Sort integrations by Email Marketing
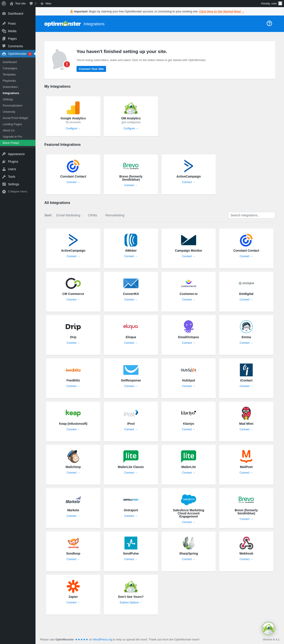 point(68,215)
